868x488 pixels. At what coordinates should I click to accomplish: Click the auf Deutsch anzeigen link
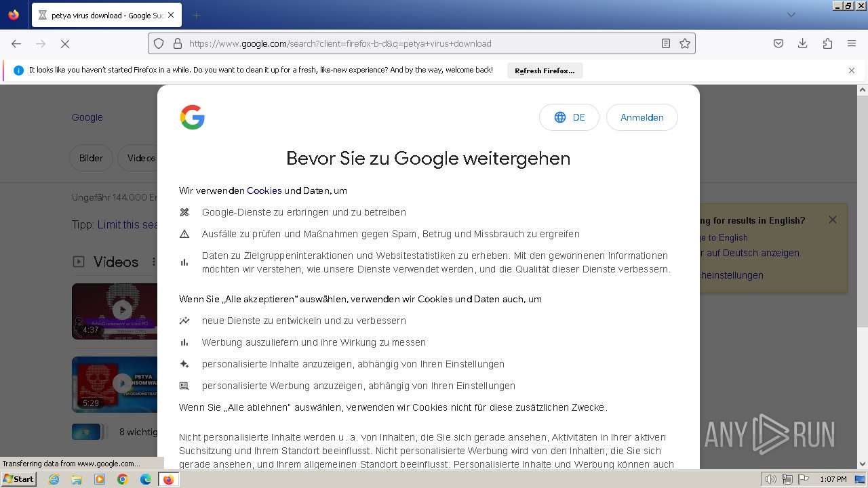coord(749,253)
